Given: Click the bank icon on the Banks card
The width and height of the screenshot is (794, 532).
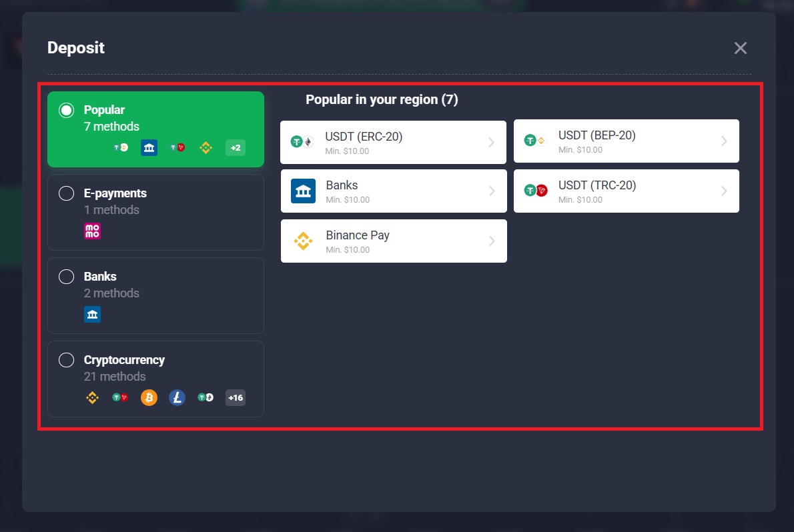Looking at the screenshot, I should coord(304,191).
